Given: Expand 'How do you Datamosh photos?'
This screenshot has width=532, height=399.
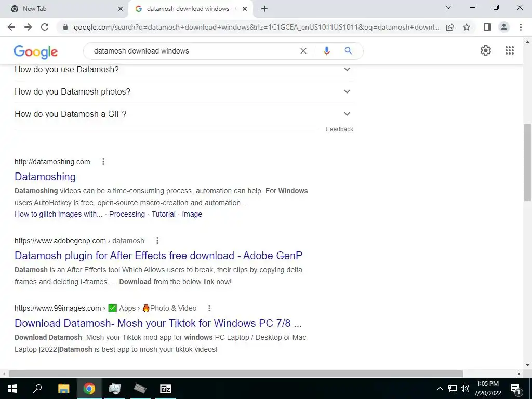Looking at the screenshot, I should 184,91.
